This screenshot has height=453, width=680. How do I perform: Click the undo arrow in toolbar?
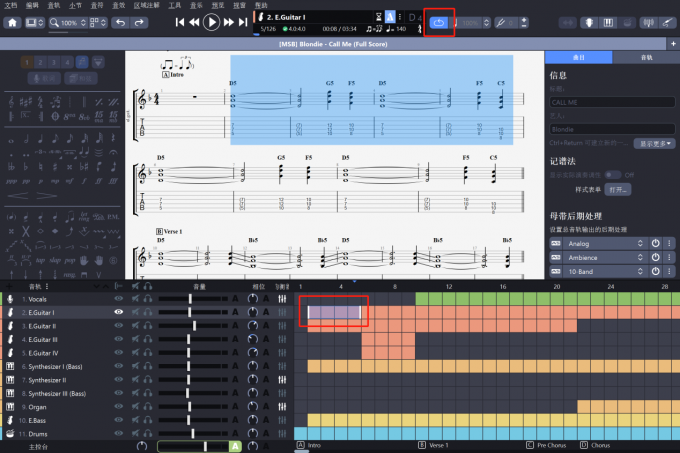(121, 22)
